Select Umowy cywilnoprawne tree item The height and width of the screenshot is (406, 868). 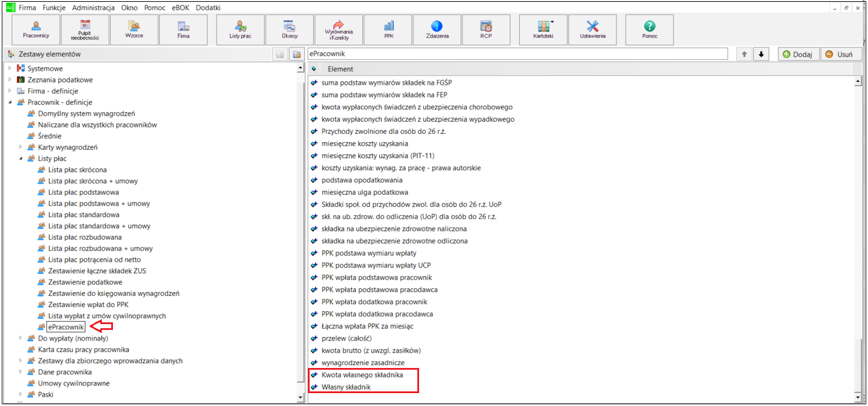tap(73, 383)
